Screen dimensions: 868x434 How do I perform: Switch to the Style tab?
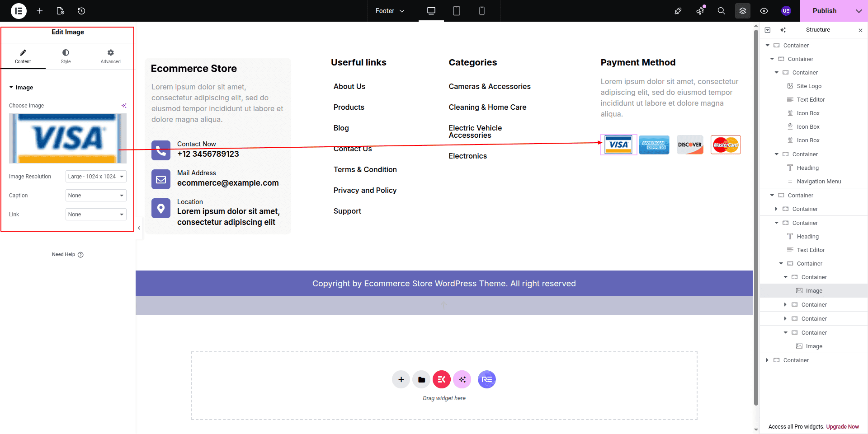(x=66, y=56)
